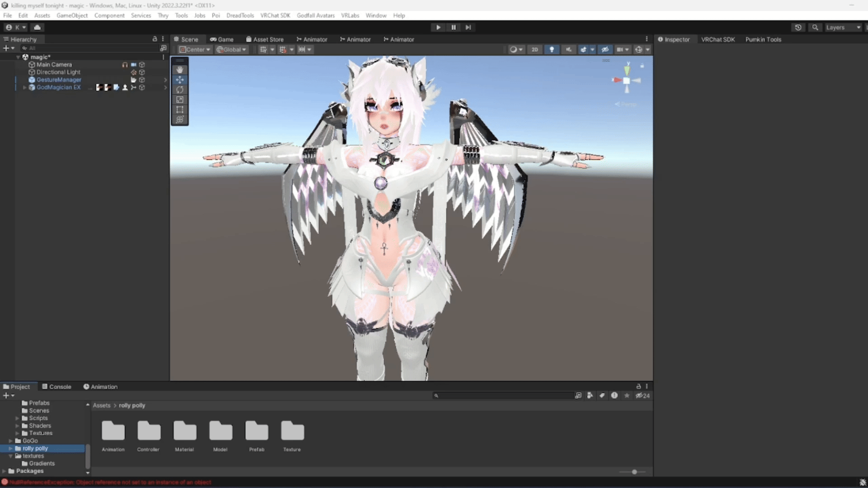The height and width of the screenshot is (488, 868).
Task: Select the Move tool in scene toolbar
Action: pyautogui.click(x=180, y=80)
